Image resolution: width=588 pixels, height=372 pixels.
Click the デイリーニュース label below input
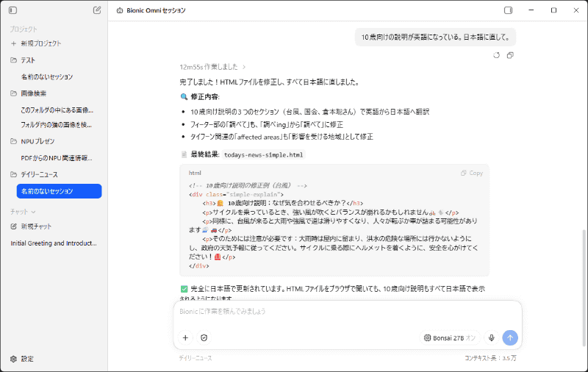point(196,358)
